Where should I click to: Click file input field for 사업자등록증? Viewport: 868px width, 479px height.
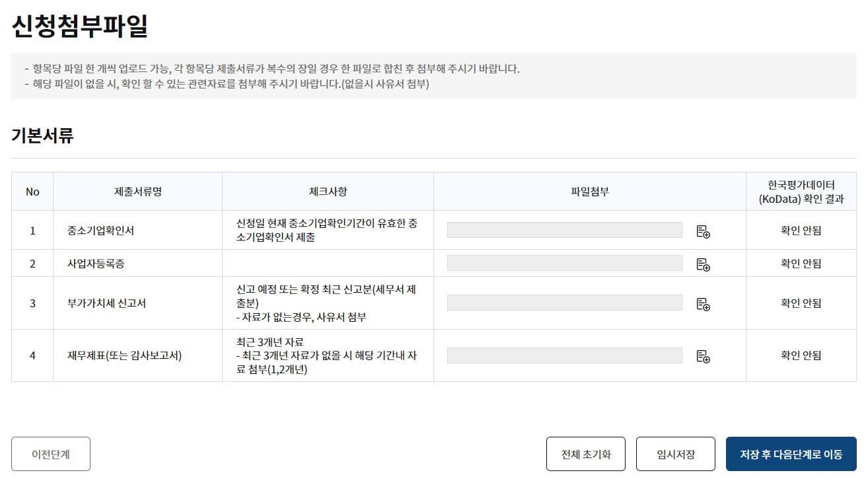pyautogui.click(x=565, y=263)
